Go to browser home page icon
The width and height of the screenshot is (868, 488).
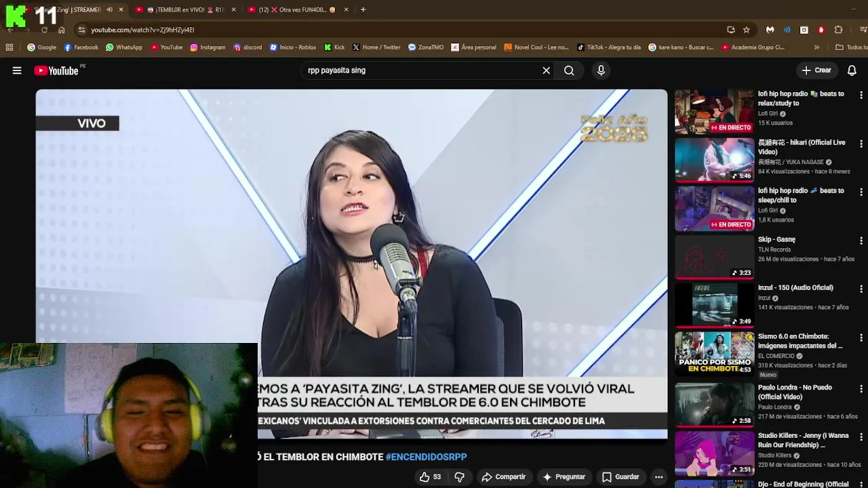pyautogui.click(x=61, y=30)
